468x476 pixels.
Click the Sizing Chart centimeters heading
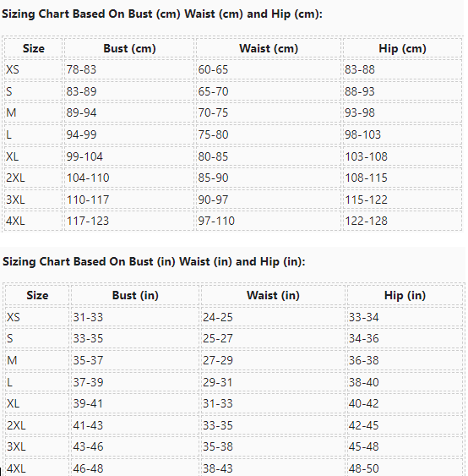click(162, 14)
